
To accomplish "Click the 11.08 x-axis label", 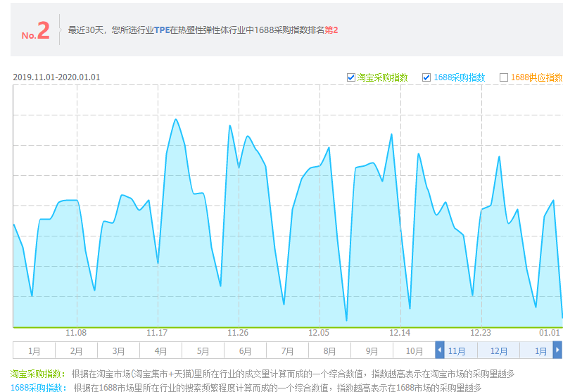I will [x=76, y=333].
